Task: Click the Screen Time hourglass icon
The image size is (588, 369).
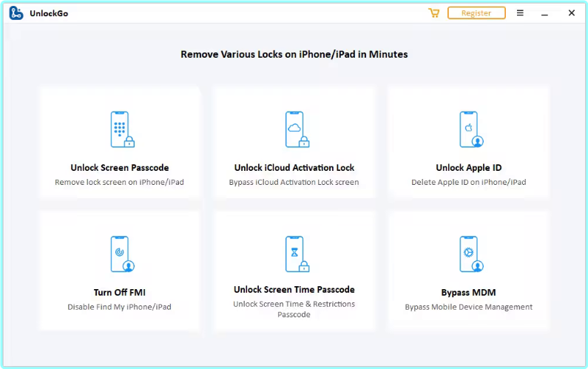Action: pyautogui.click(x=296, y=254)
